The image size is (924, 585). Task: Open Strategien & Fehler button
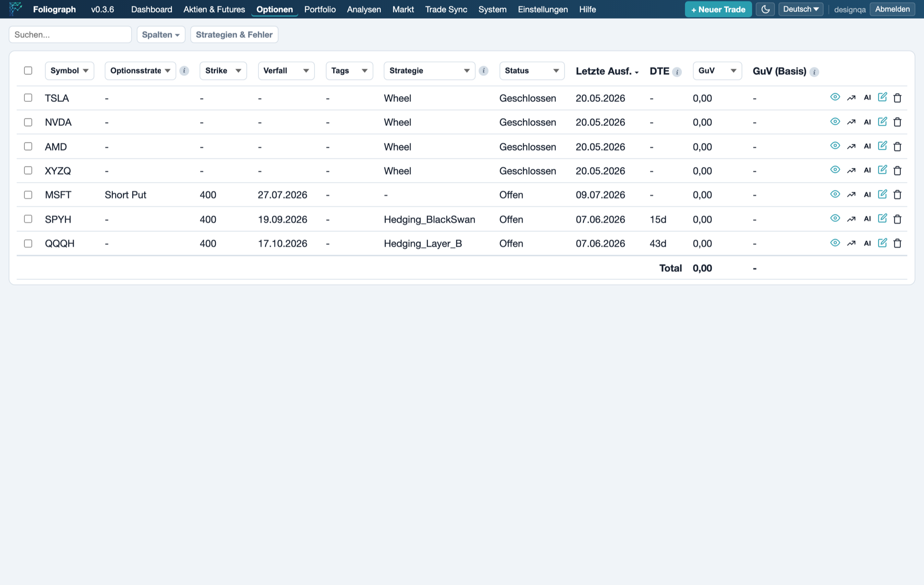click(x=234, y=35)
